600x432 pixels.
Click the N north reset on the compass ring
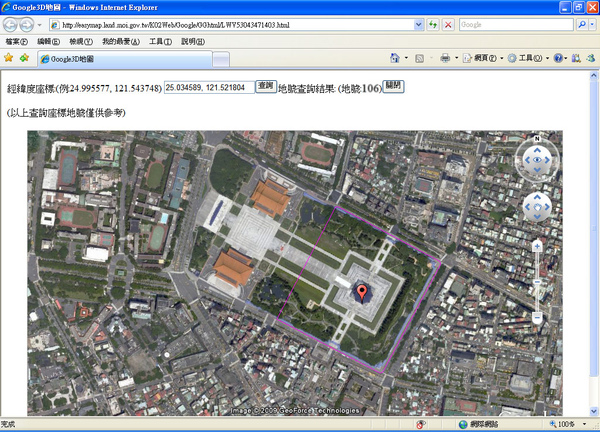point(537,139)
